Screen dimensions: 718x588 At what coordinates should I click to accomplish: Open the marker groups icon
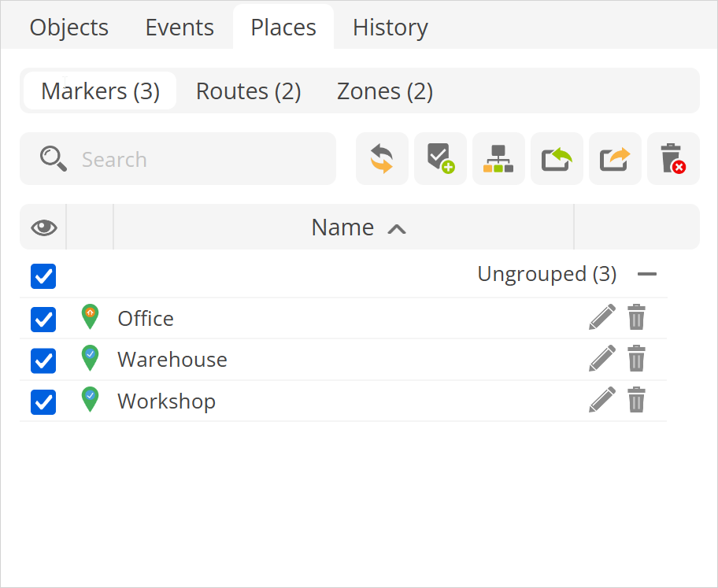[498, 159]
